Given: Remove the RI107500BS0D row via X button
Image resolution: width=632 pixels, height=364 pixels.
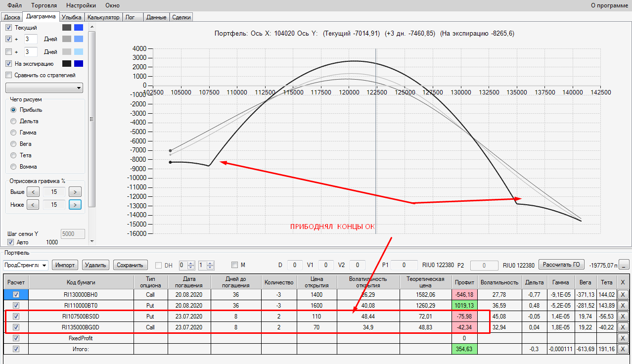Looking at the screenshot, I should point(623,316).
